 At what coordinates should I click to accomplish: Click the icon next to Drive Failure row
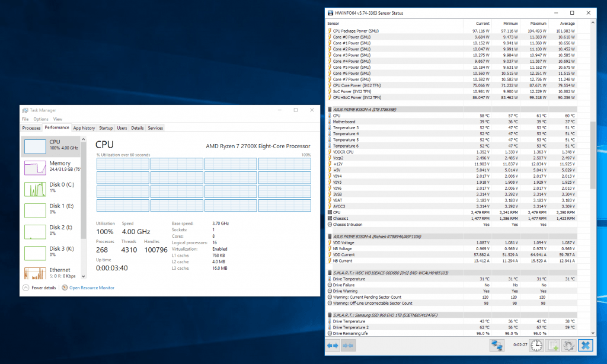330,285
